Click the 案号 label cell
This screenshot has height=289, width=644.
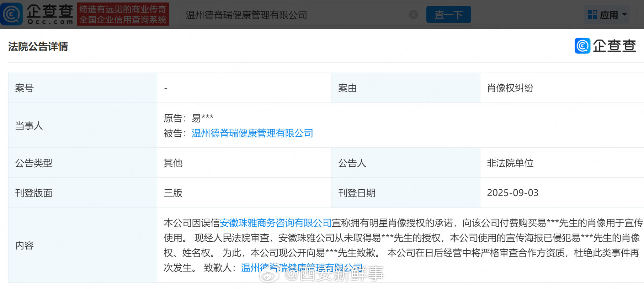coord(83,88)
